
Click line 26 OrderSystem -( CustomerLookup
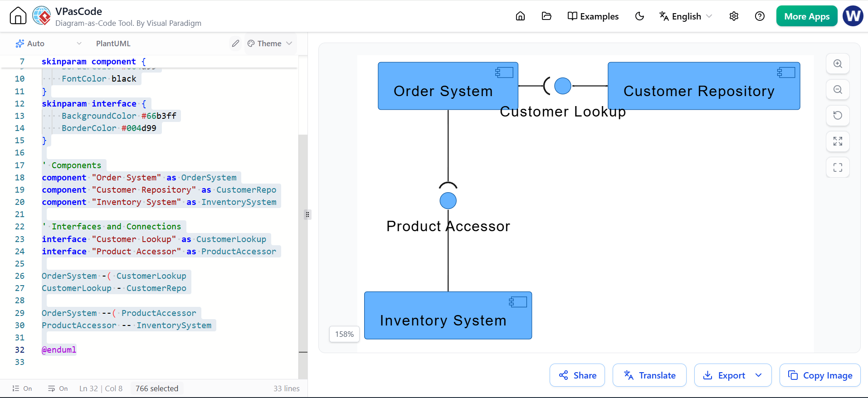click(114, 276)
